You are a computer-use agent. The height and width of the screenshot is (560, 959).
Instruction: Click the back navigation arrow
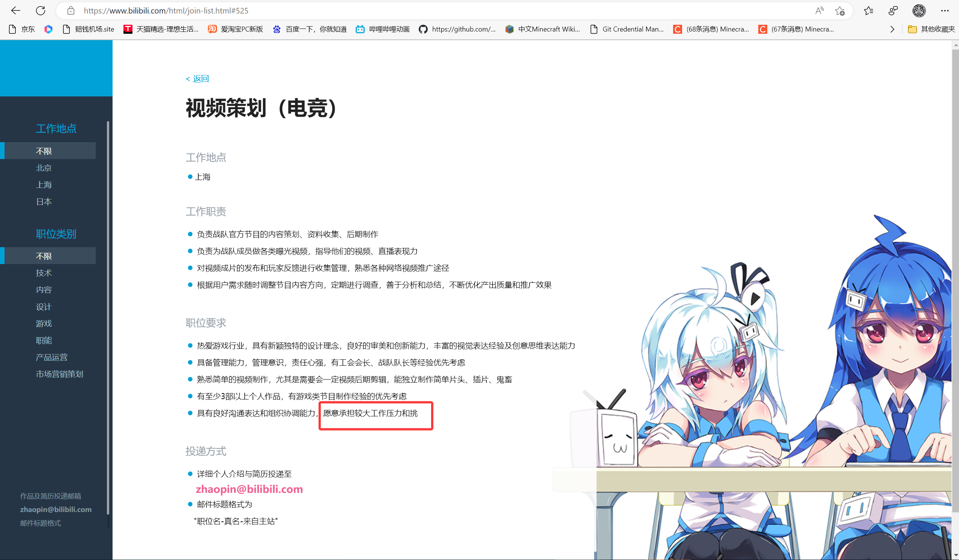coord(16,10)
